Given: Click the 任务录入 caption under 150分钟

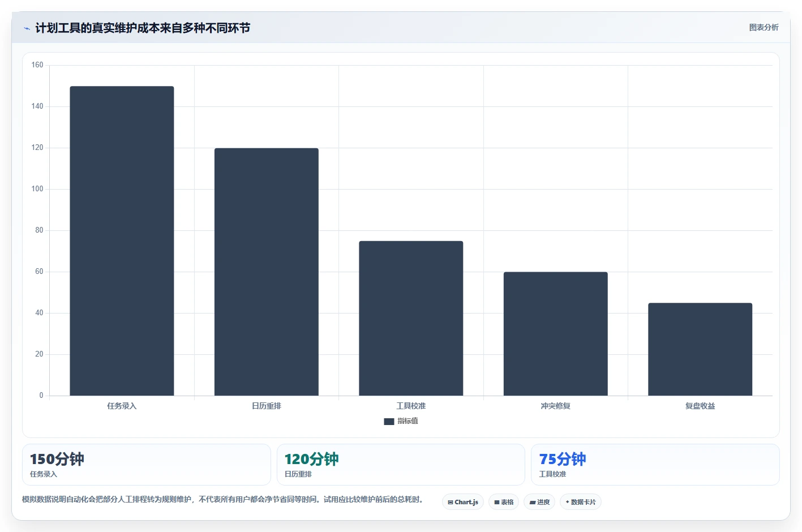Looking at the screenshot, I should (44, 474).
